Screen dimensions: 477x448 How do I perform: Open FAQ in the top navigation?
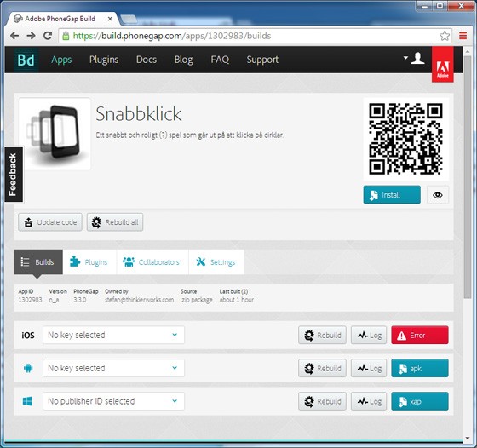point(220,60)
